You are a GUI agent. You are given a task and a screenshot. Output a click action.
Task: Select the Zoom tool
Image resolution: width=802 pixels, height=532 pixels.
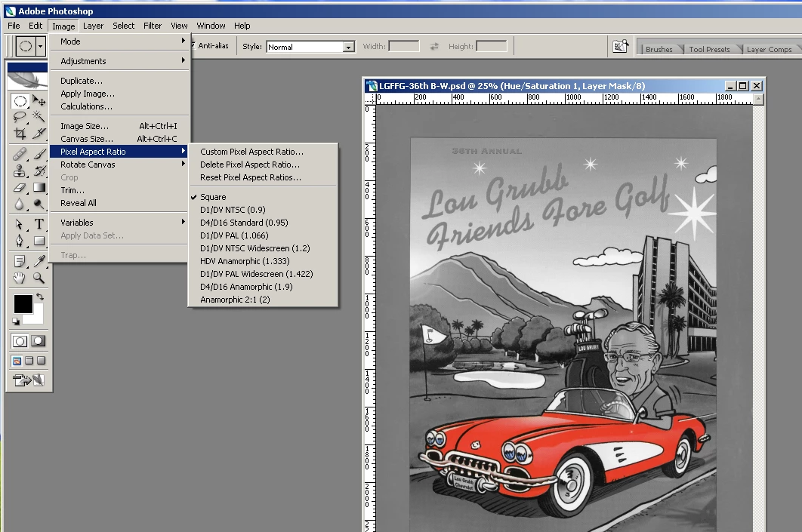[39, 278]
